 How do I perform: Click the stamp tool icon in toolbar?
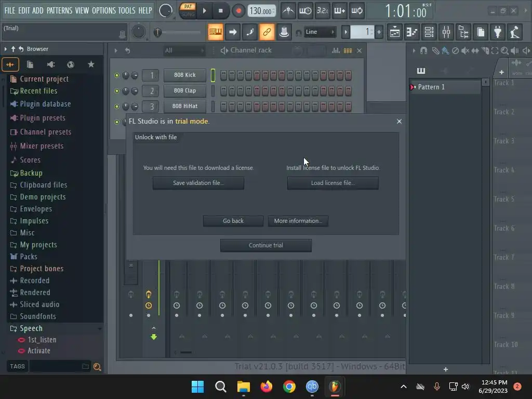(x=284, y=32)
